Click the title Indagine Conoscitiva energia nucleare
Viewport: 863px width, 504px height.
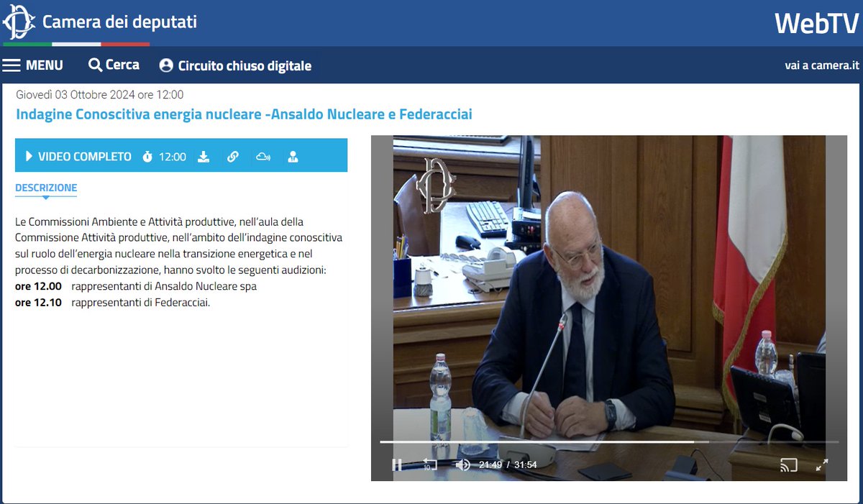(x=244, y=114)
